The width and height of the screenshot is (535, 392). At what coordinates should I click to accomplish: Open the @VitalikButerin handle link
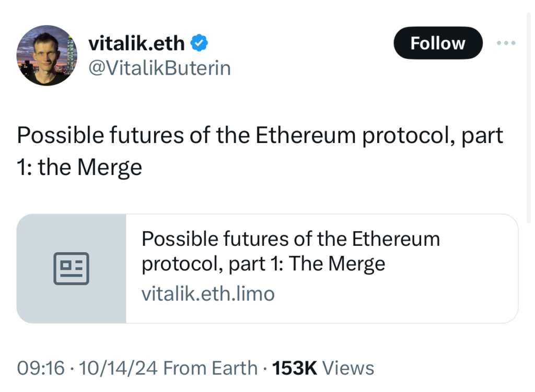pyautogui.click(x=159, y=67)
